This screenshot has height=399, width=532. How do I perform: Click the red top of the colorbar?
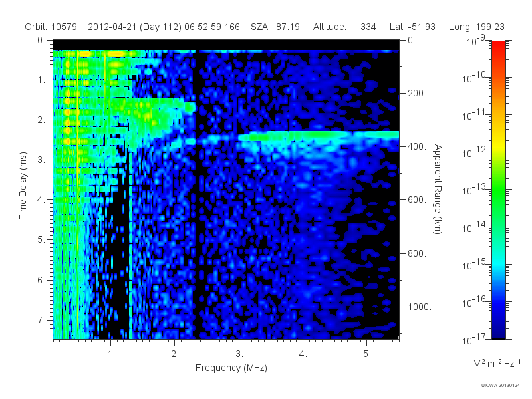[499, 46]
